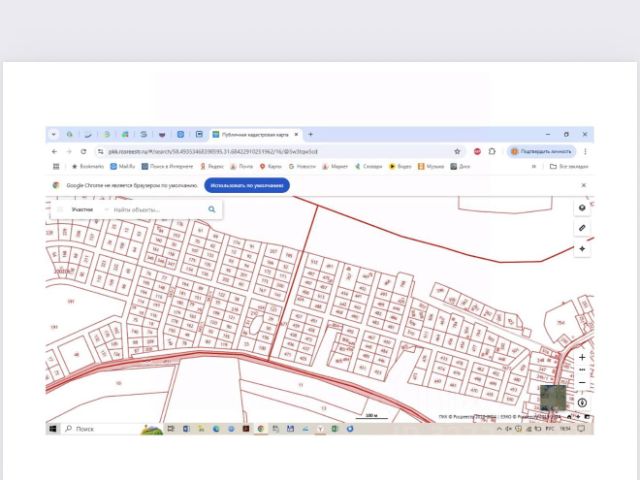The width and height of the screenshot is (640, 480).
Task: Select the ruler measurement tool
Action: 582,228
